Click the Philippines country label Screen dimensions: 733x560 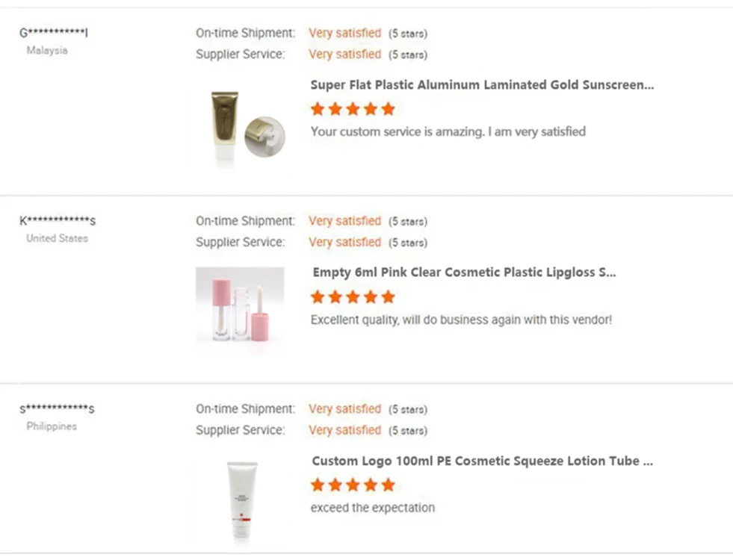52,427
